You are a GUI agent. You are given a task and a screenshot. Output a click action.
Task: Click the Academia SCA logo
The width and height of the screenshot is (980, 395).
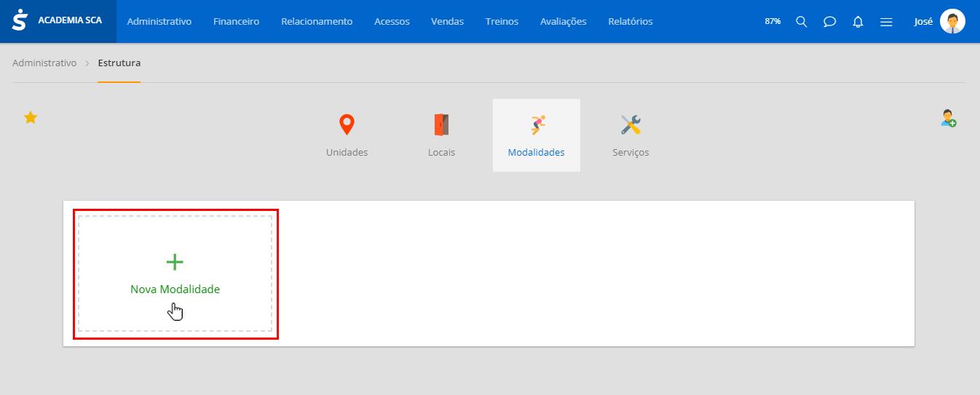[x=58, y=21]
